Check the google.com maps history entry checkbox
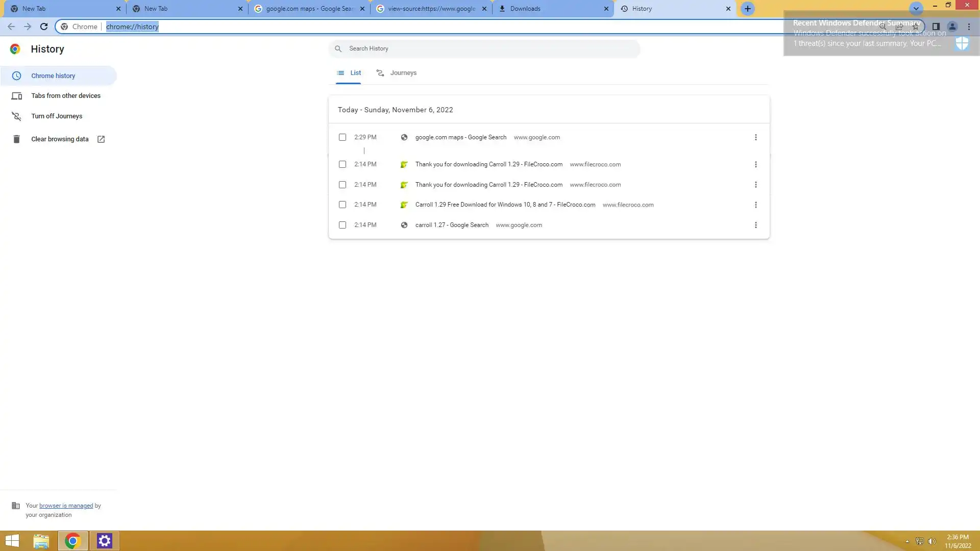 342,137
